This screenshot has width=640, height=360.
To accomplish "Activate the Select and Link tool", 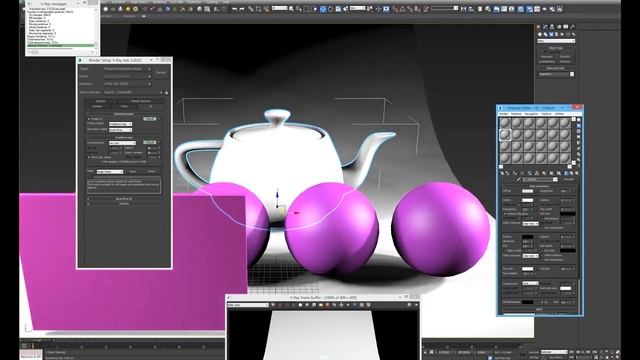I will [x=251, y=9].
